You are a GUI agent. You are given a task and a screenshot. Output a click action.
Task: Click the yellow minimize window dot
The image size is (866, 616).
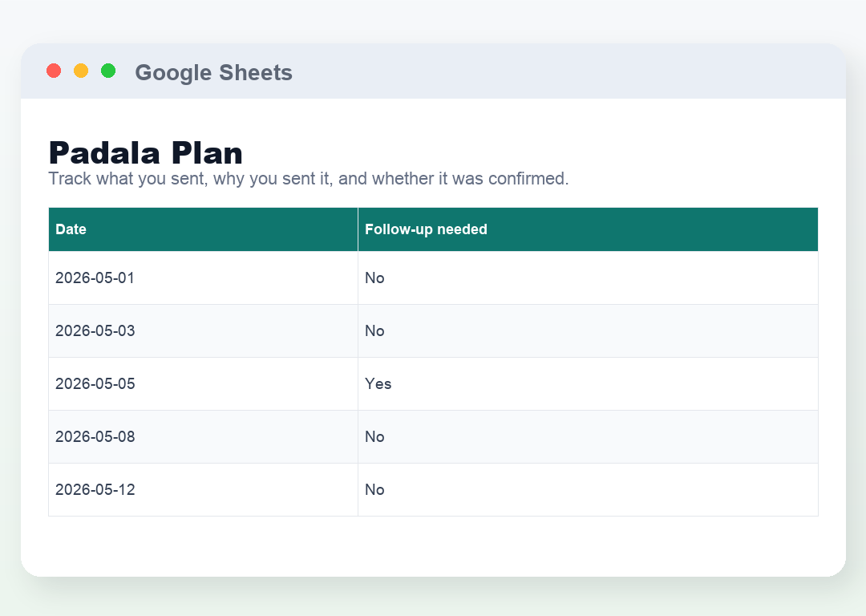[81, 71]
